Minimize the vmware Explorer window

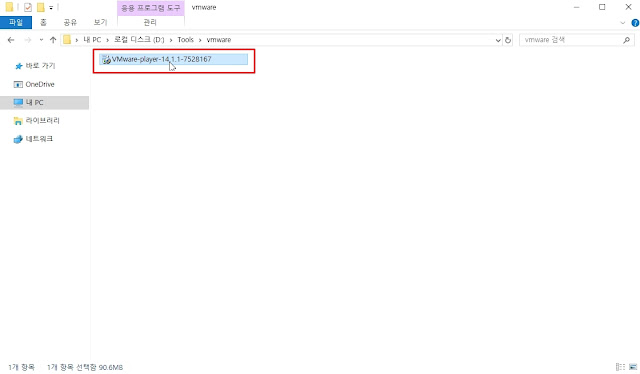(x=576, y=7)
